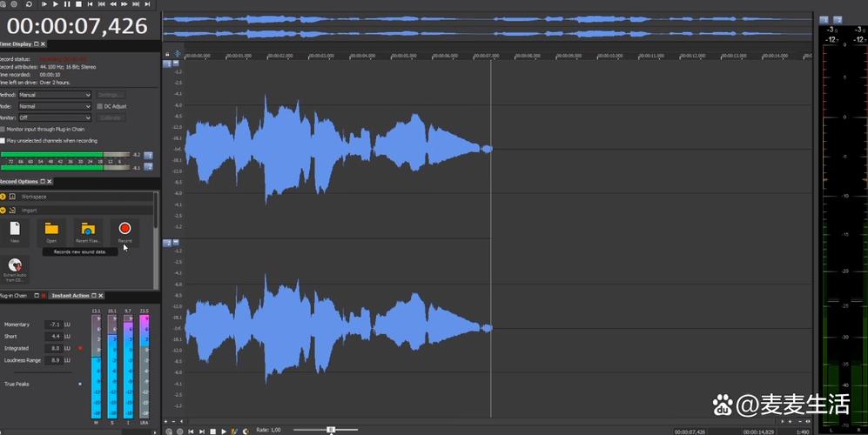
Task: Toggle record meter channel 1 button
Action: tap(148, 156)
